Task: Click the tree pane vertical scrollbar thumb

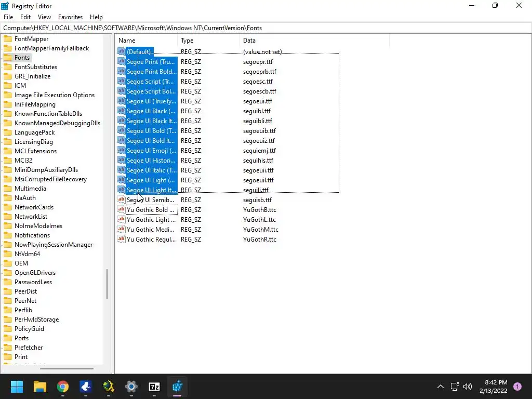Action: (107, 284)
